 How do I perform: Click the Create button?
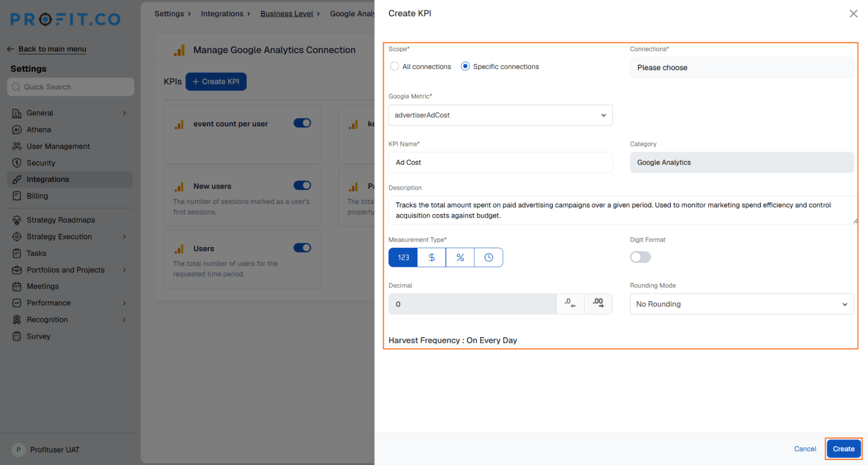coord(843,449)
